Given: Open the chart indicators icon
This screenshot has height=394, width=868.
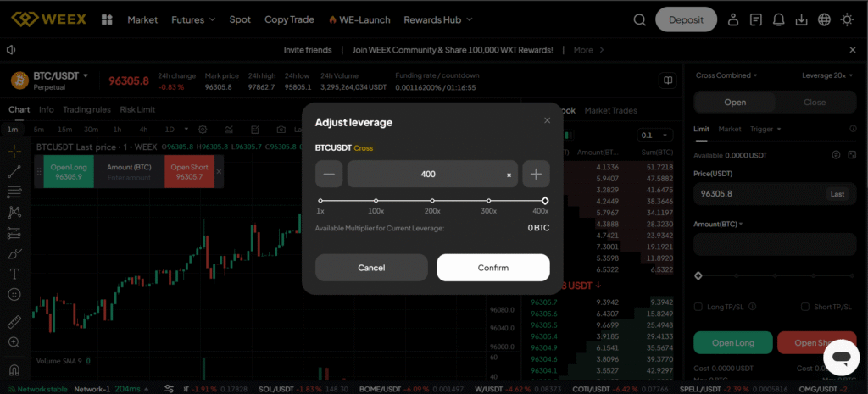Looking at the screenshot, I should point(229,130).
